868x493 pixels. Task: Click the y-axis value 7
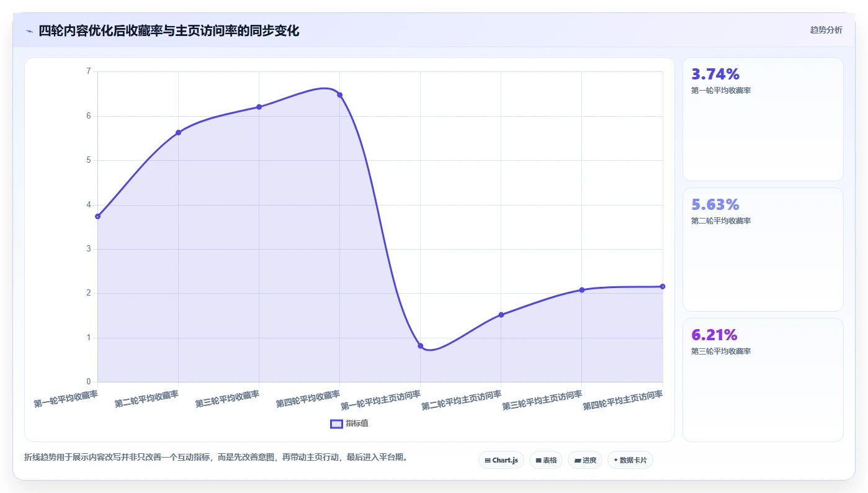pyautogui.click(x=88, y=71)
